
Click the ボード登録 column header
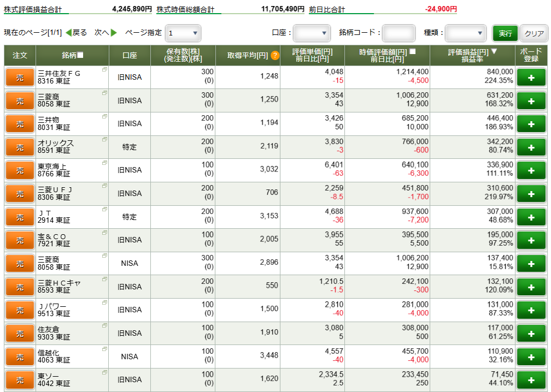click(x=531, y=56)
